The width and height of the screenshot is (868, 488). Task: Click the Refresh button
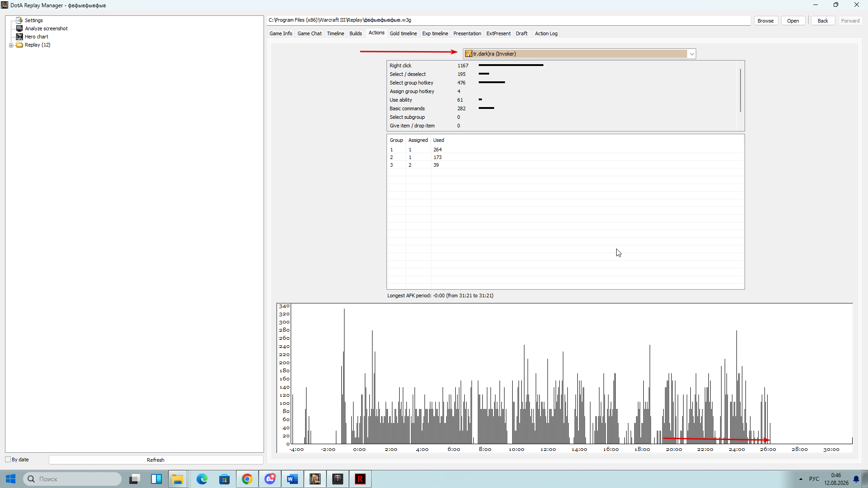pyautogui.click(x=156, y=460)
